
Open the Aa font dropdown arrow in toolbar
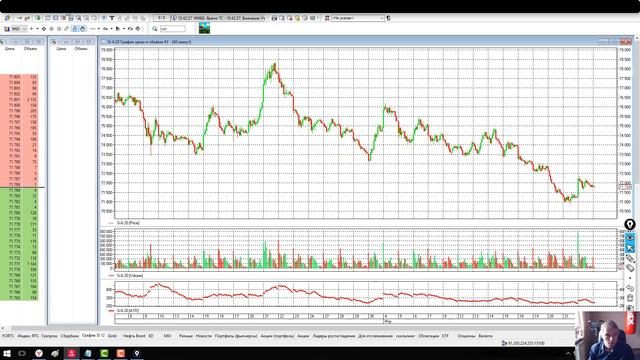point(111,29)
